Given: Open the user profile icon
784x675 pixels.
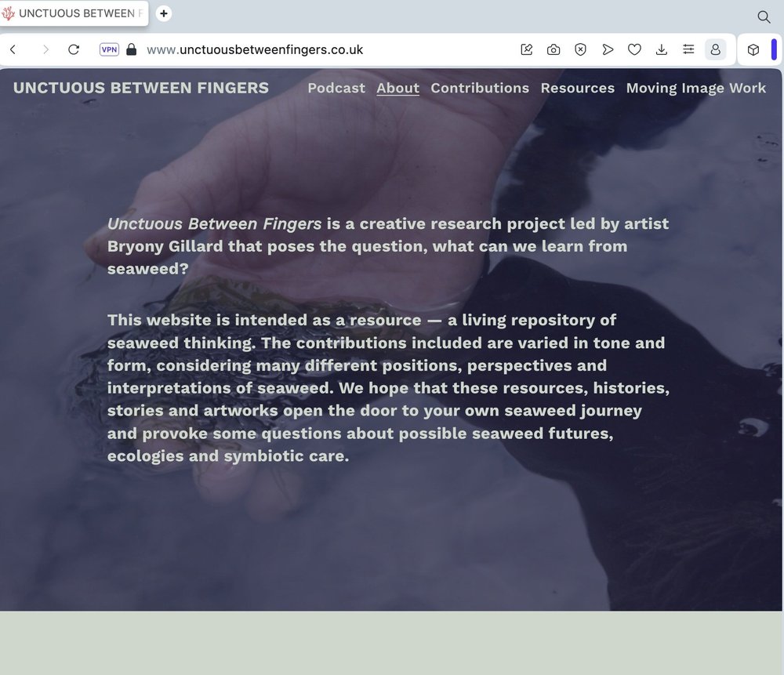Looking at the screenshot, I should 715,49.
